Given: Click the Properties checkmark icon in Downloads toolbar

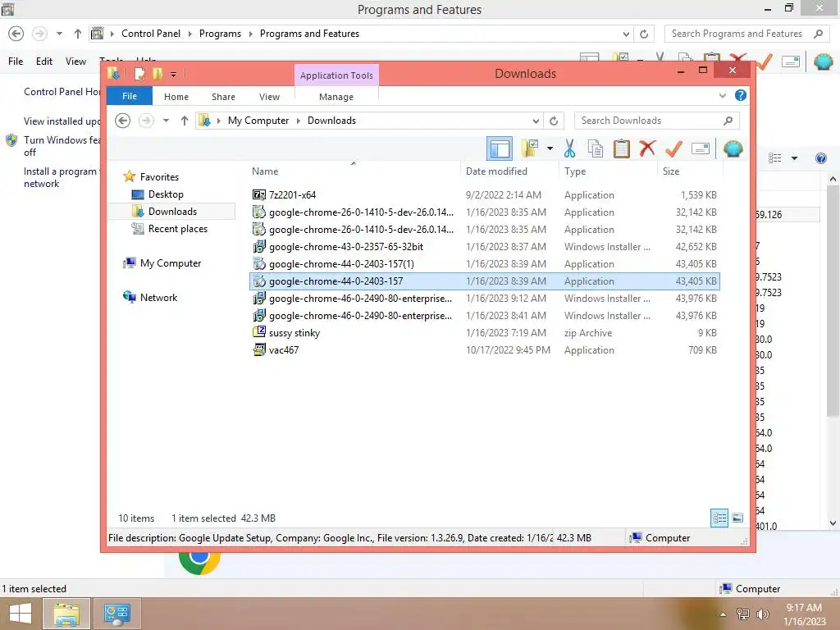Looking at the screenshot, I should pos(673,148).
